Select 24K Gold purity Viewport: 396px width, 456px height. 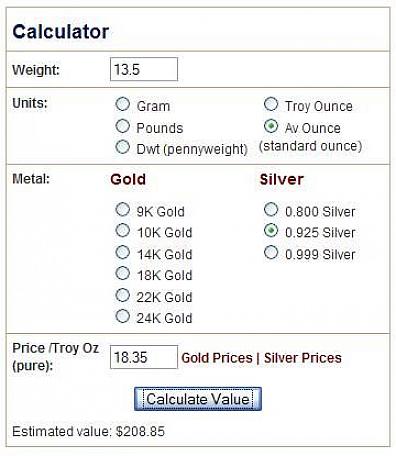coord(122,316)
